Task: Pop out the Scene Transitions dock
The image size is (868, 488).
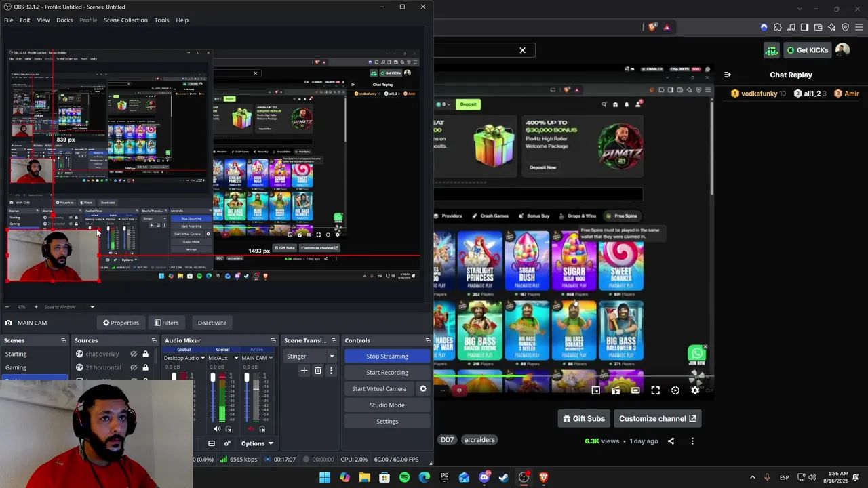Action: coord(334,340)
